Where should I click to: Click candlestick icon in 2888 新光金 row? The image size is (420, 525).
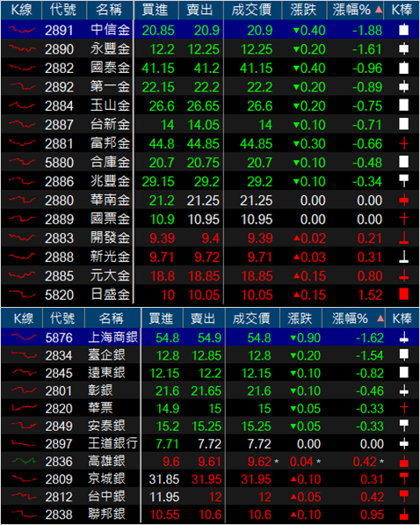coord(403,257)
